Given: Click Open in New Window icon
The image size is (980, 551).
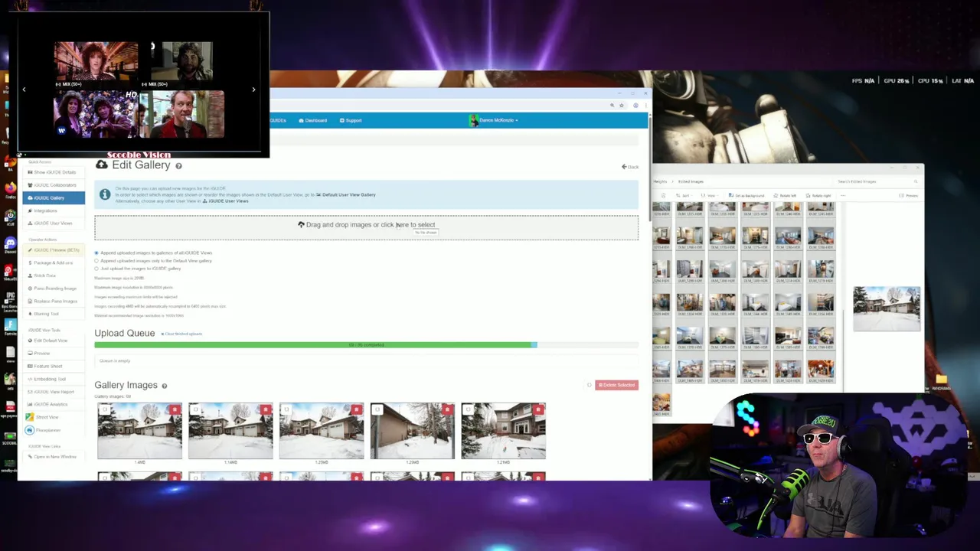Looking at the screenshot, I should tap(30, 457).
